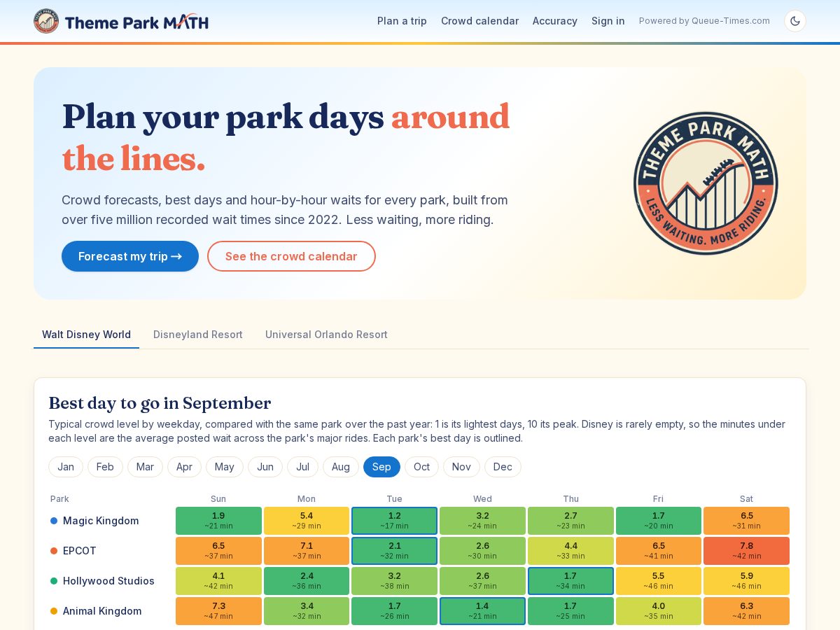This screenshot has height=630, width=840.
Task: Click Magic Kingdom Sunday cell 1.9
Action: [218, 521]
